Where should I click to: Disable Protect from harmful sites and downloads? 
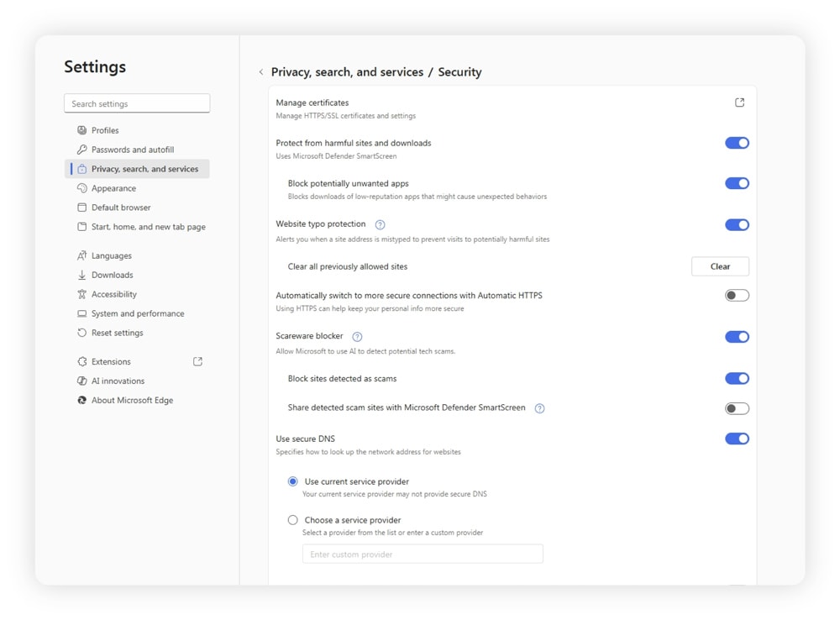[737, 143]
